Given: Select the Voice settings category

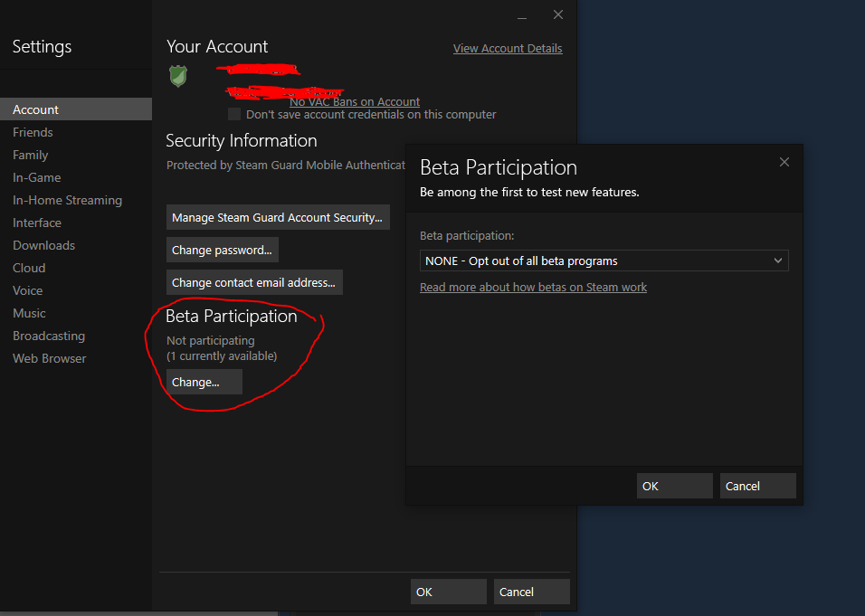Looking at the screenshot, I should (x=27, y=290).
